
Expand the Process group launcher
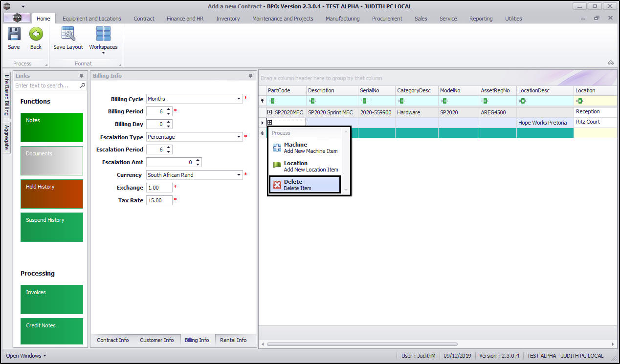tap(46, 64)
